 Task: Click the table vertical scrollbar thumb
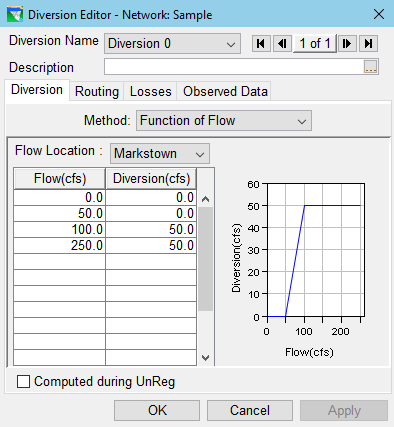[x=206, y=259]
